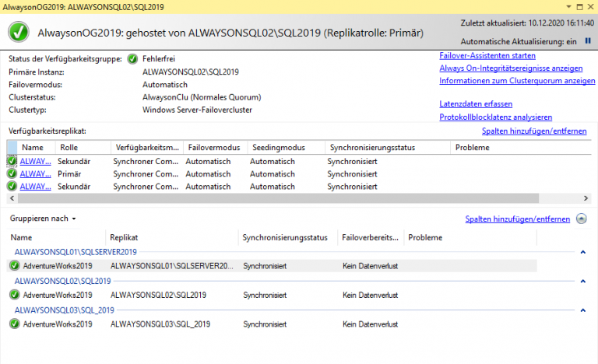Click the Failoverbereits... column header
This screenshot has width=598, height=364.
371,237
